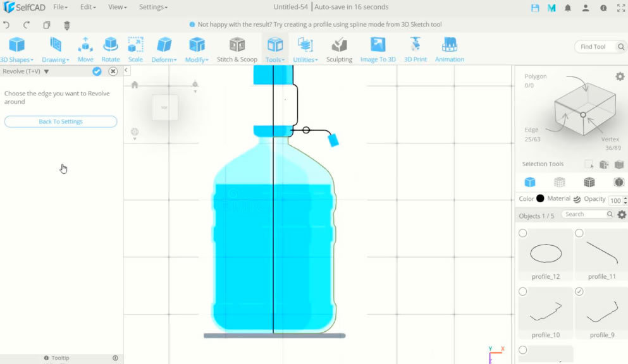628x364 pixels.
Task: Select Stitch & Scoop tool
Action: pyautogui.click(x=237, y=49)
